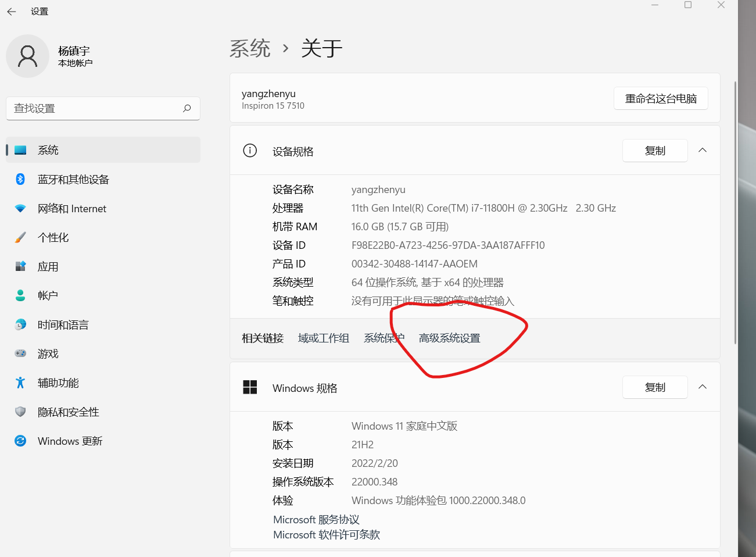Open Microsoft 软件许可条款 link
756x557 pixels.
[327, 534]
